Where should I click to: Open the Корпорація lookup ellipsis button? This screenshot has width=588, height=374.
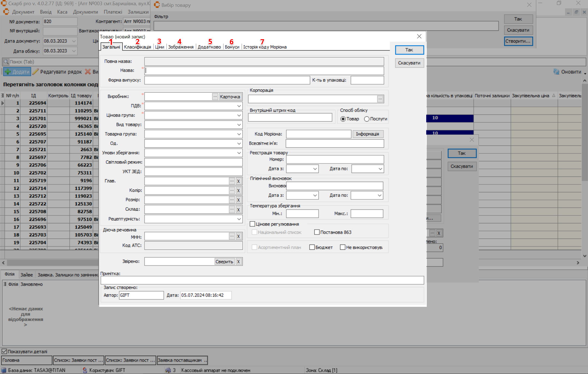click(380, 99)
